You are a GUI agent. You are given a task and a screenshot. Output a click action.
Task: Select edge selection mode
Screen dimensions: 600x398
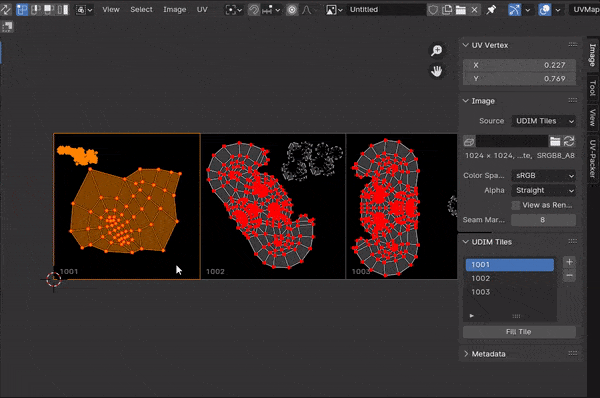tap(36, 10)
